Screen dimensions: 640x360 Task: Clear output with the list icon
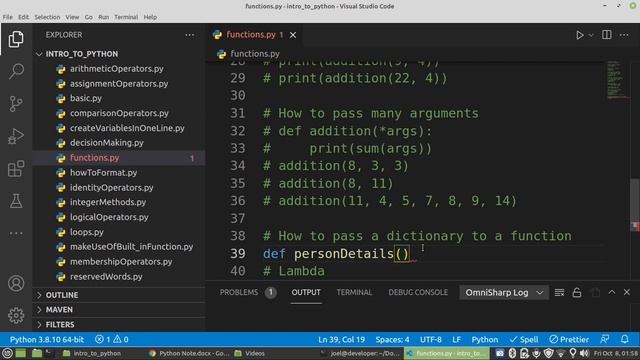[x=559, y=292]
